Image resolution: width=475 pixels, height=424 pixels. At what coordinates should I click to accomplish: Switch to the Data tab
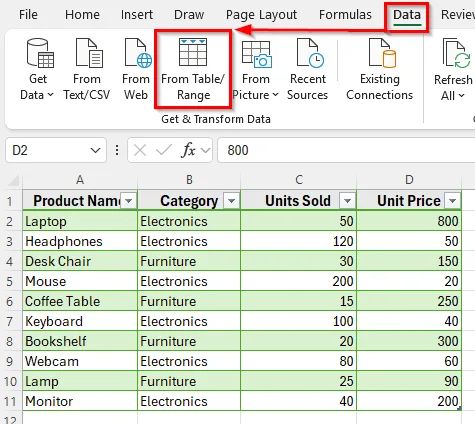coord(407,15)
